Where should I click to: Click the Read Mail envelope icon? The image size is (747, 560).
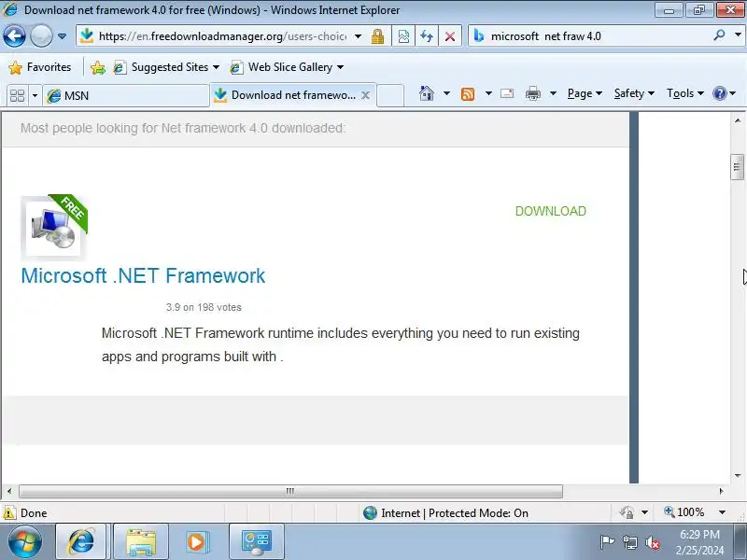(507, 93)
